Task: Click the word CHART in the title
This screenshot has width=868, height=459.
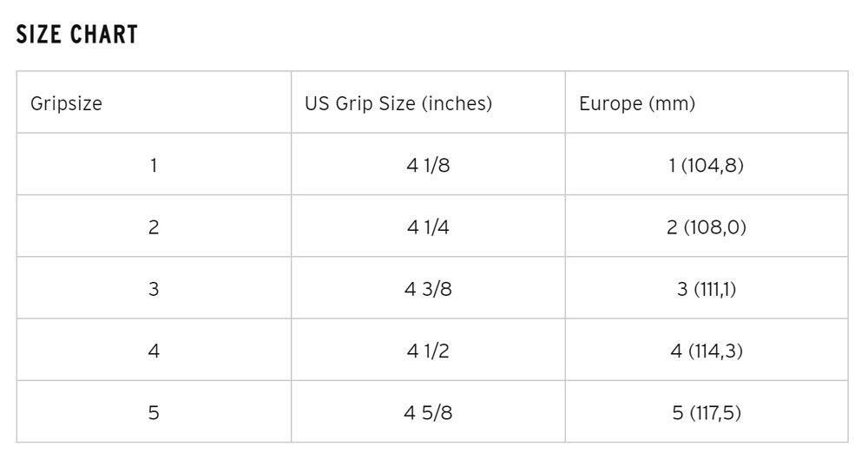Action: [x=104, y=35]
